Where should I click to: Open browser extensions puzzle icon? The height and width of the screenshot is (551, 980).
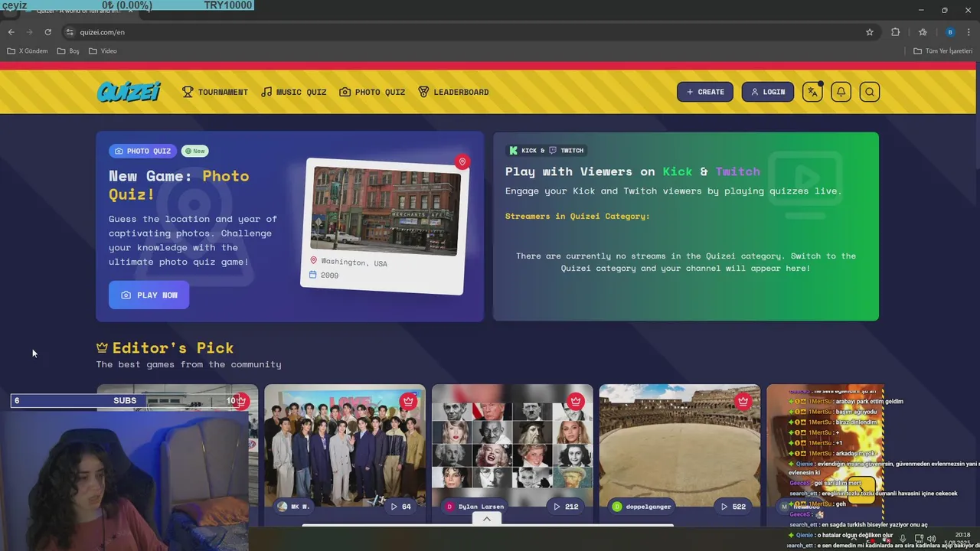pyautogui.click(x=895, y=32)
